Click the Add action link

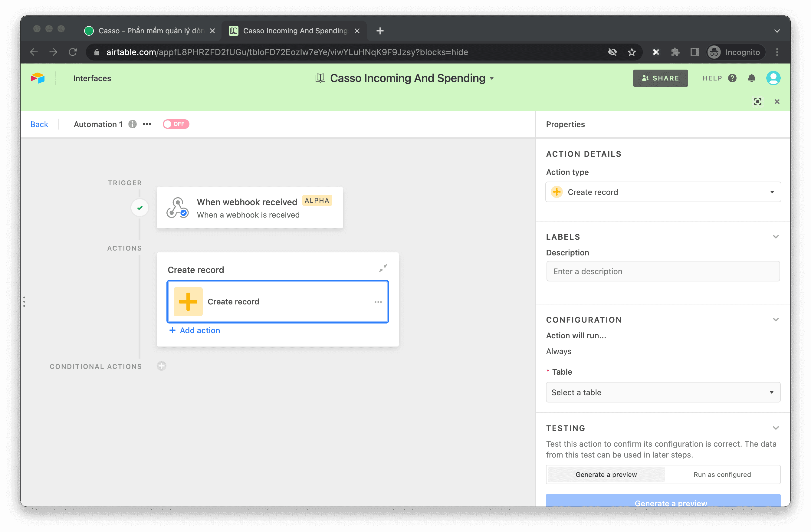[x=195, y=330]
